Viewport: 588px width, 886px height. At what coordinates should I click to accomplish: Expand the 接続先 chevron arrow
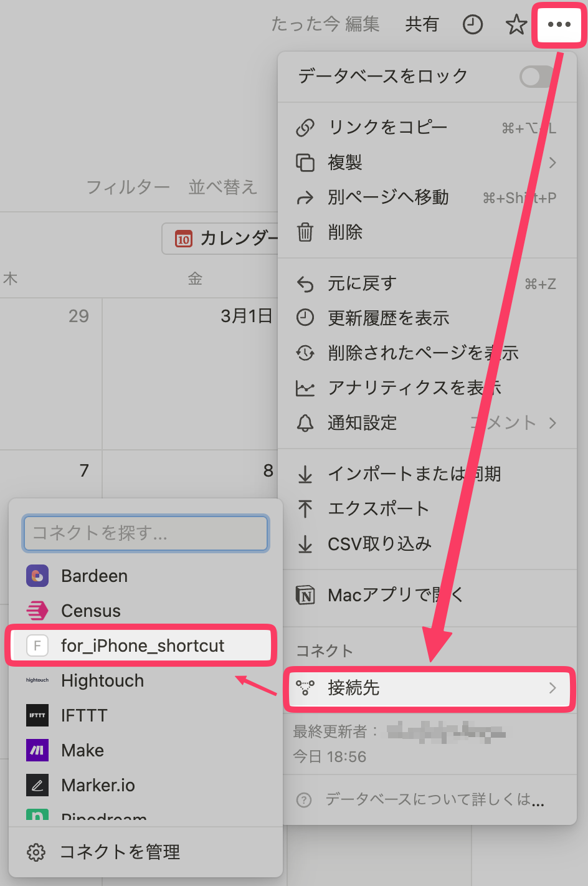552,688
